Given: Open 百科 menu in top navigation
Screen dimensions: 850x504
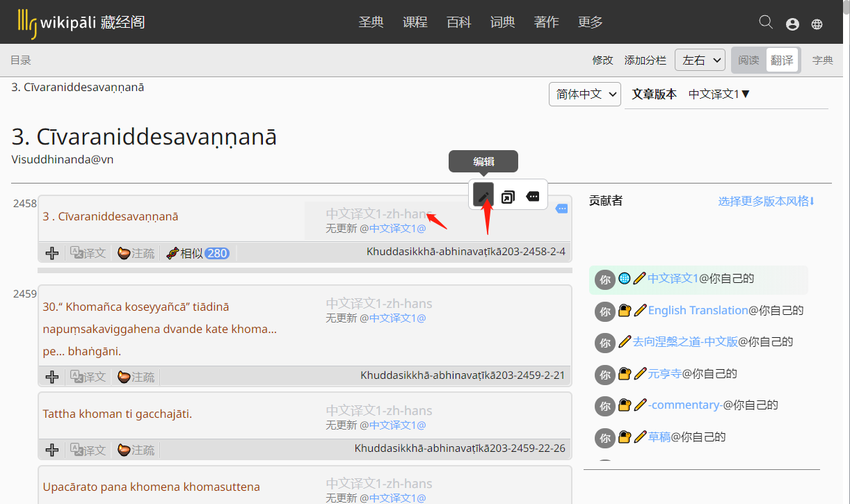Looking at the screenshot, I should [459, 22].
